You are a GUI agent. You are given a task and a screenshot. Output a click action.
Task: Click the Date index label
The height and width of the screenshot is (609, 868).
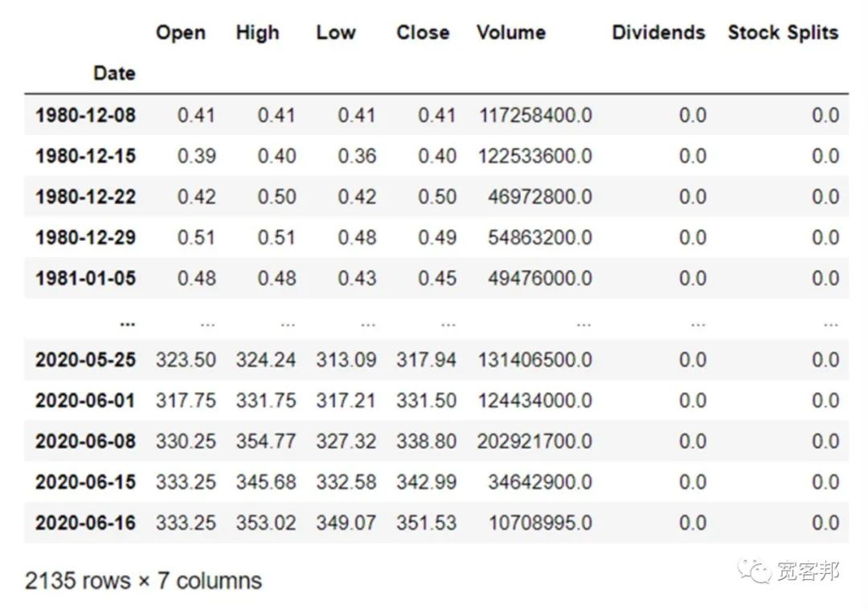click(114, 73)
